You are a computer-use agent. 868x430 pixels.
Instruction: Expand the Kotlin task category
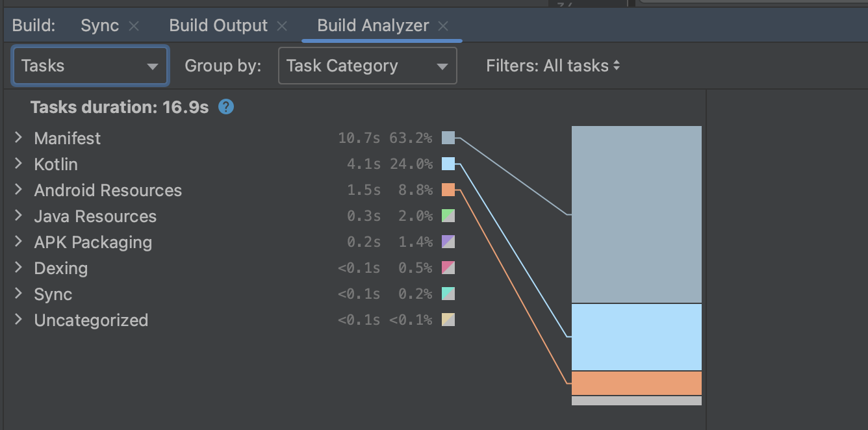tap(17, 164)
